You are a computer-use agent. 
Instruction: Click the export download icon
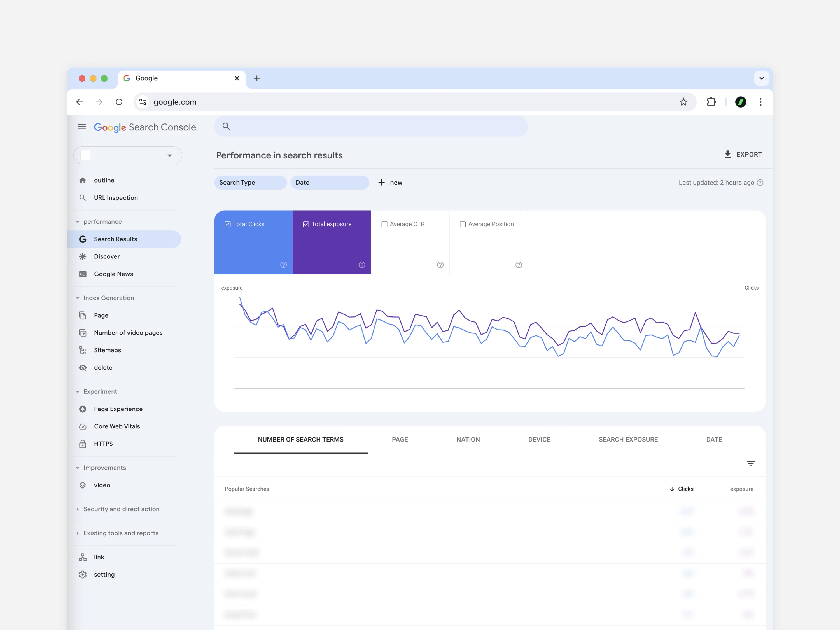coord(728,154)
